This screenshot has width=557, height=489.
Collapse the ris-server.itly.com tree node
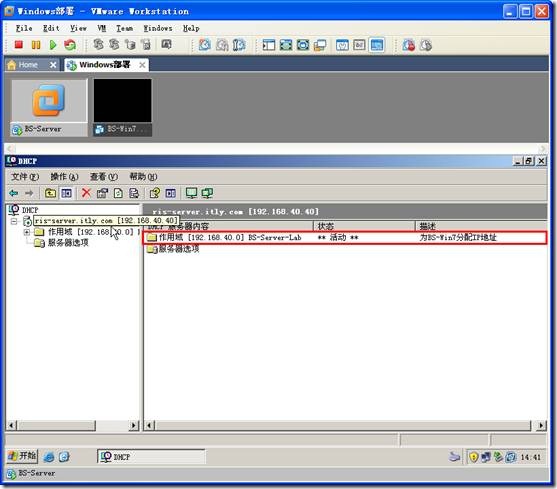click(x=14, y=221)
